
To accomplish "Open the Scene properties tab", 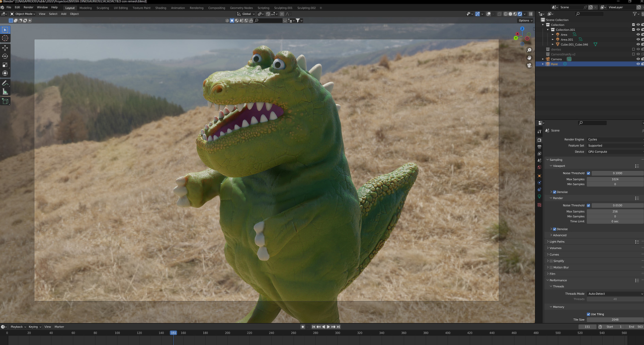I will point(539,161).
